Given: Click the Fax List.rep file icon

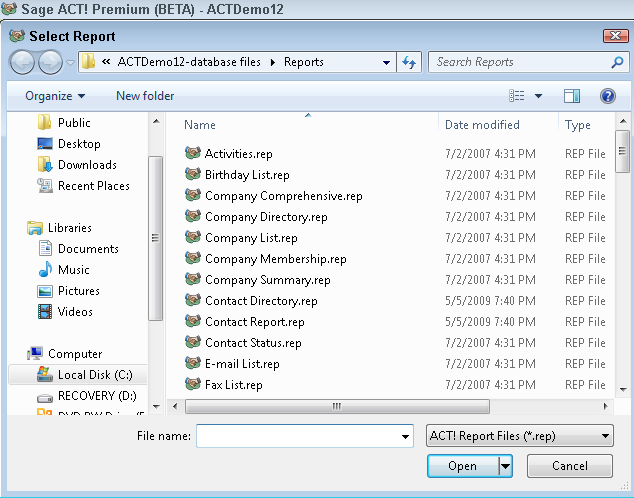Looking at the screenshot, I should (193, 384).
